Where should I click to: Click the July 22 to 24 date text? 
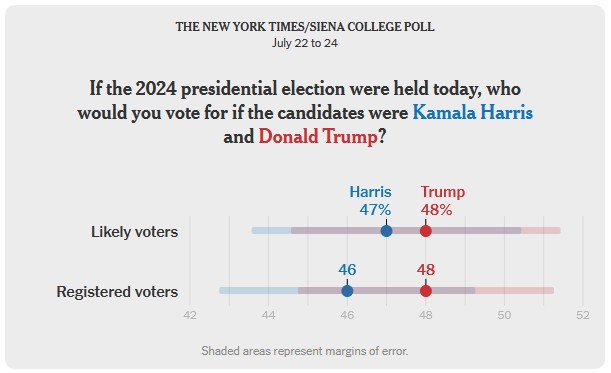[305, 43]
